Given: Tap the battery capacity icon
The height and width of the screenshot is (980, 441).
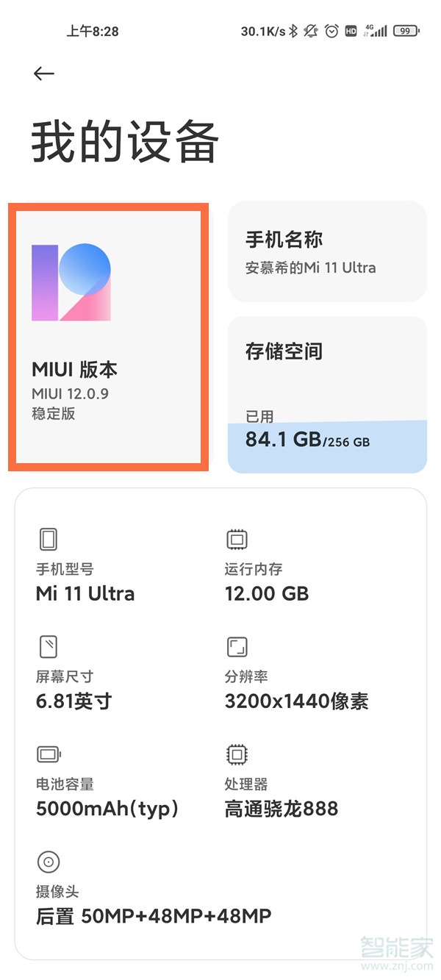Looking at the screenshot, I should click(49, 754).
